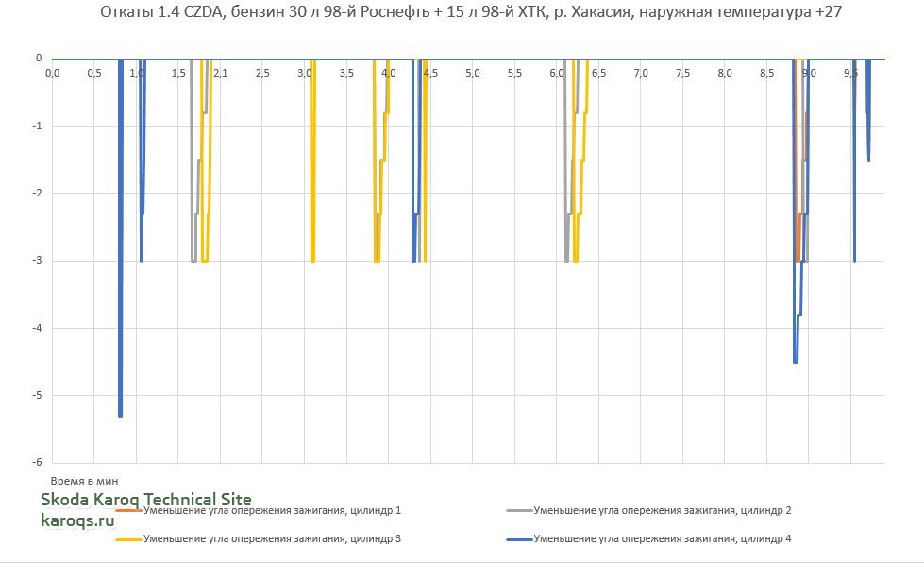Select the -6 value on the vertical axis
The image size is (924, 563).
[38, 463]
